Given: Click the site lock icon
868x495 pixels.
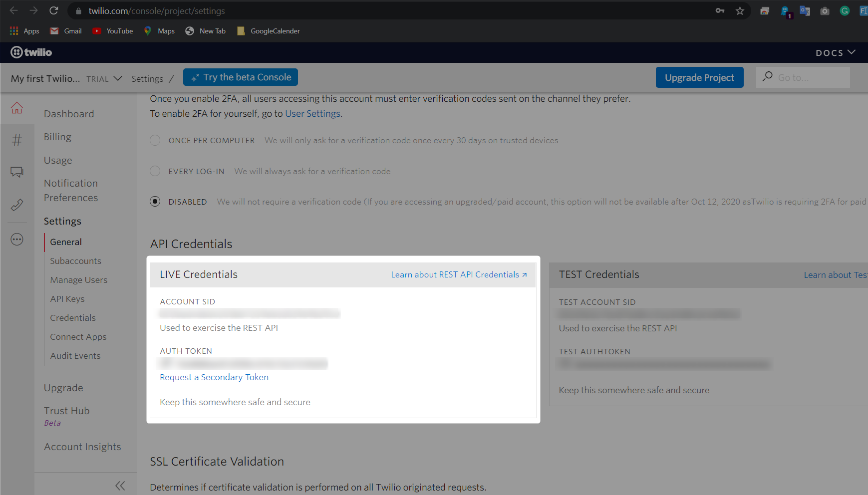Looking at the screenshot, I should (78, 10).
